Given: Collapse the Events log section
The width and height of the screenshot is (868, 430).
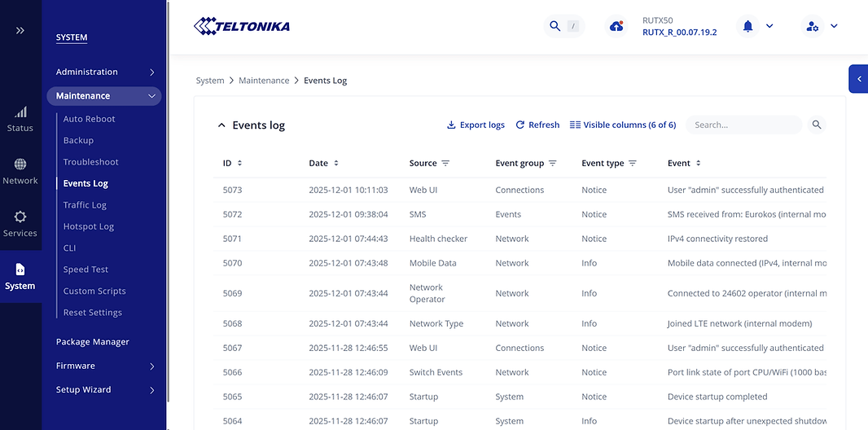Looking at the screenshot, I should click(x=221, y=125).
